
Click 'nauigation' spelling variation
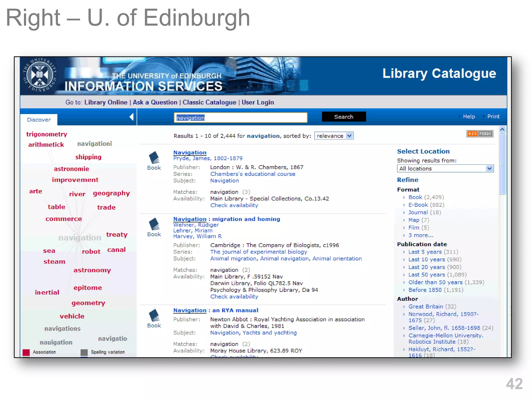[x=56, y=342]
